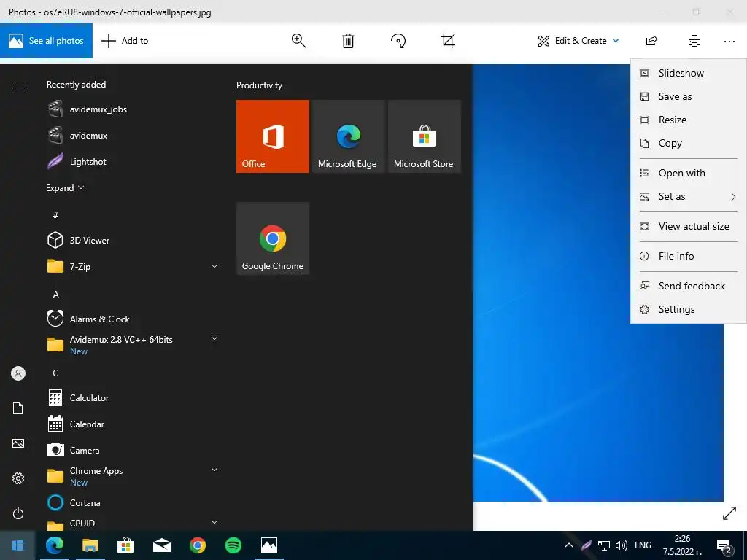Click the Add to button
Viewport: 747px width, 560px height.
pos(125,41)
